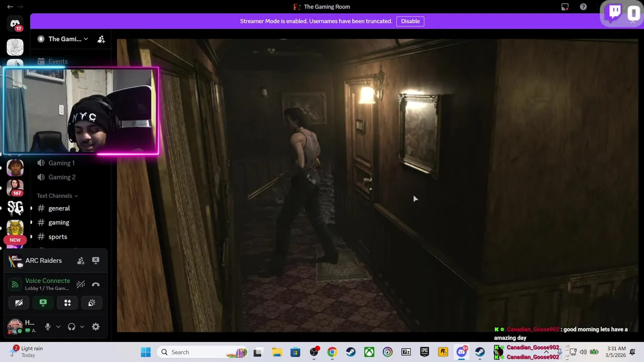Image resolution: width=644 pixels, height=362 pixels.
Task: Open the soundboard icon
Action: pyautogui.click(x=92, y=303)
